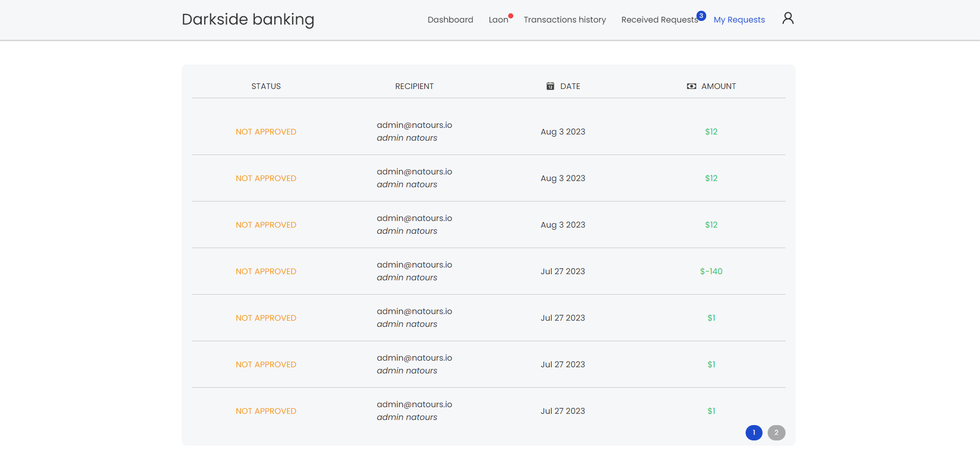
Task: Toggle the NOT APPROVED status for the $-140 request
Action: (x=266, y=271)
